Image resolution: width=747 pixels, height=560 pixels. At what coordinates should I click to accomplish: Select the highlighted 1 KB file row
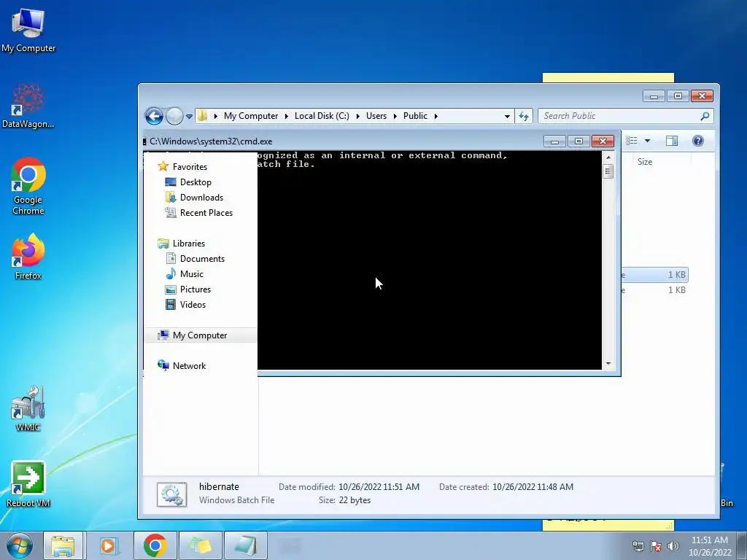click(x=654, y=275)
